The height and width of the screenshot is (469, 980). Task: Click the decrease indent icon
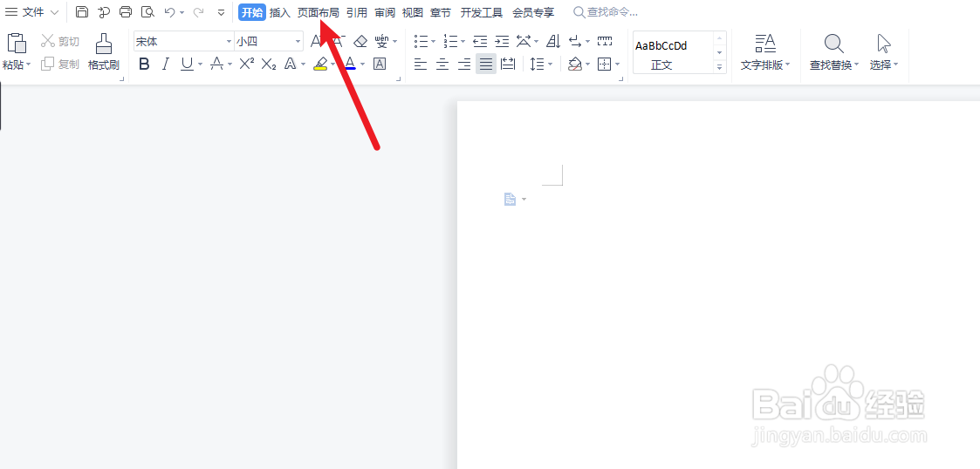tap(480, 42)
